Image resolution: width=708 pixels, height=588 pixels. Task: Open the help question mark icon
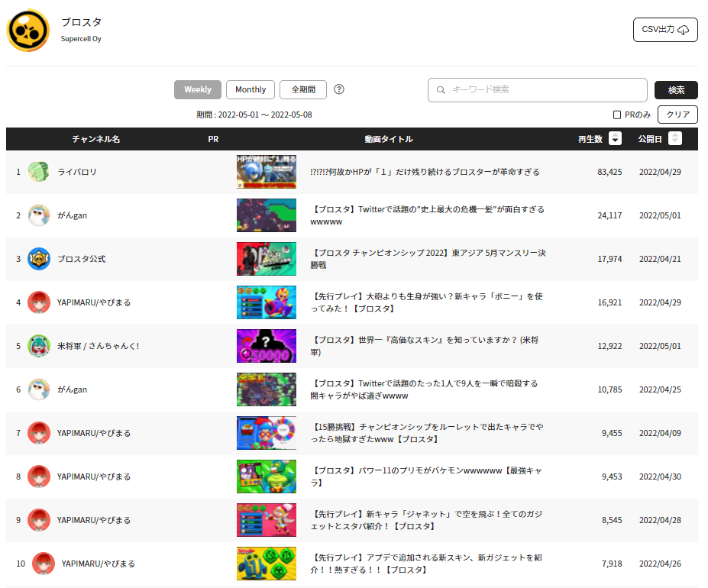338,89
